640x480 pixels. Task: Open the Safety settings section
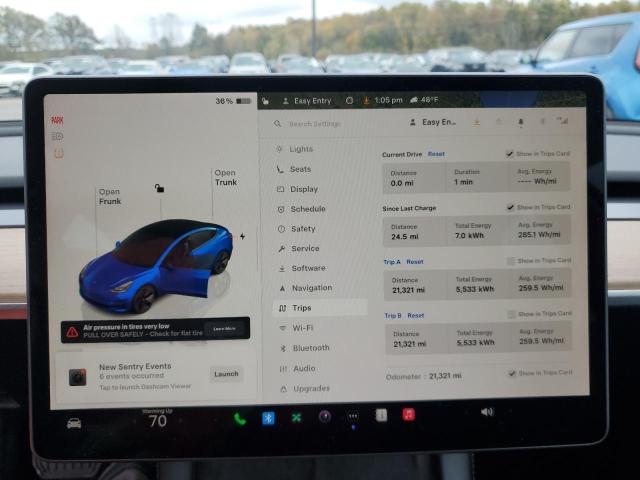pyautogui.click(x=302, y=229)
